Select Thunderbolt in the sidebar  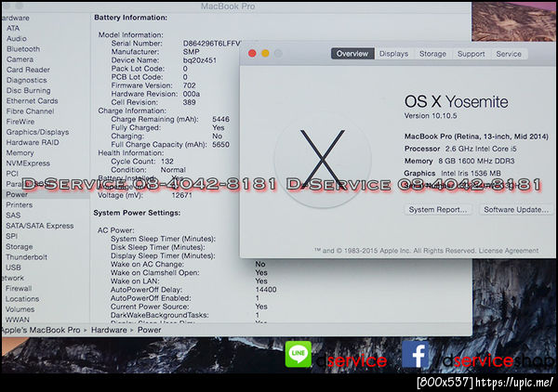click(x=26, y=257)
